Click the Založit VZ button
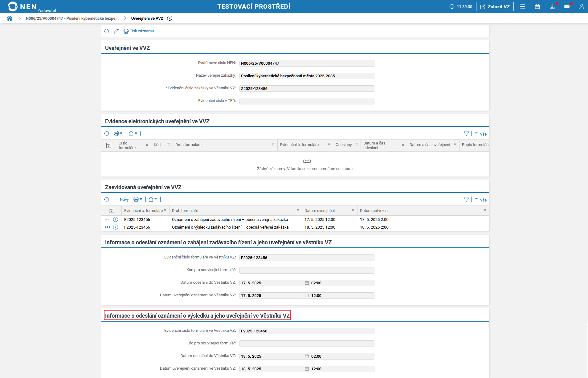Image resolution: width=588 pixels, height=378 pixels. [495, 6]
